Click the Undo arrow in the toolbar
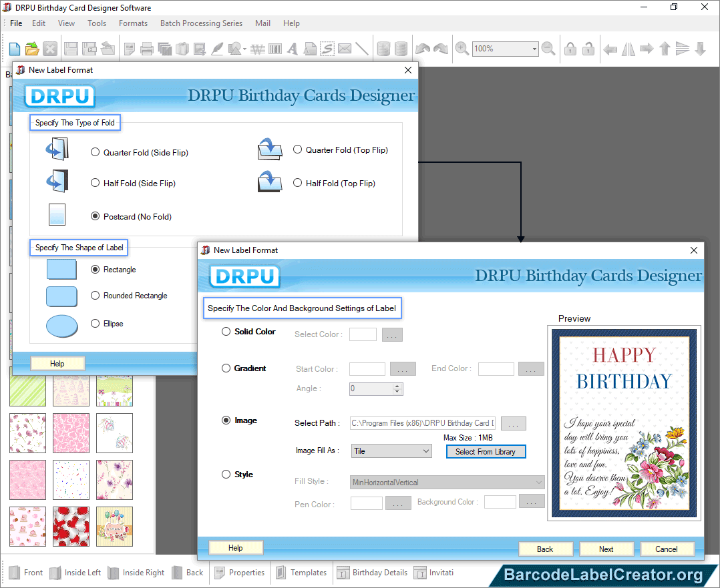 tap(423, 49)
